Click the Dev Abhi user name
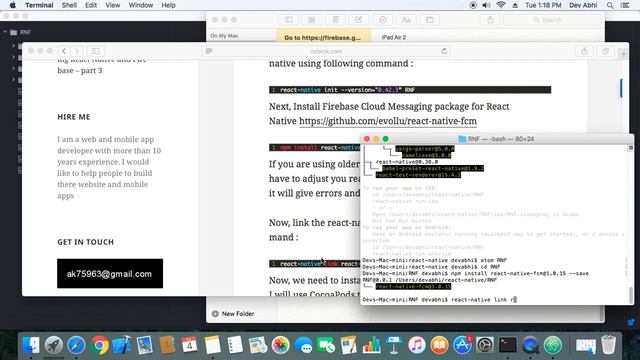This screenshot has height=360, width=640. point(583,5)
